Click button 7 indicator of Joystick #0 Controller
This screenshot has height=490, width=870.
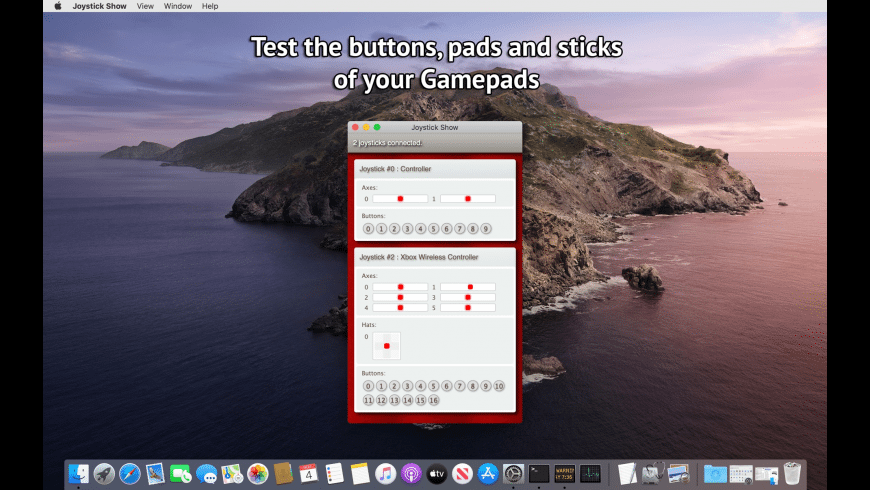(x=459, y=229)
